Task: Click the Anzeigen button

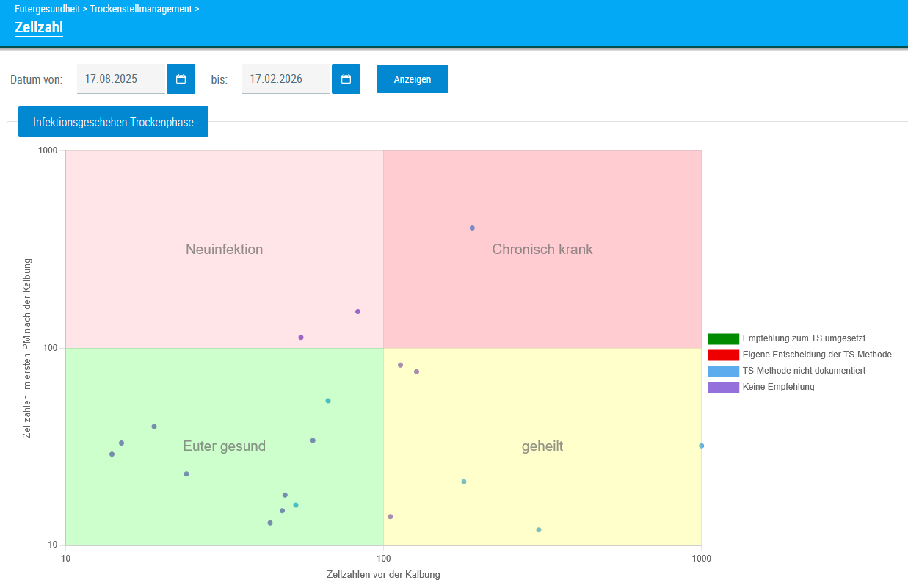Action: click(x=412, y=79)
